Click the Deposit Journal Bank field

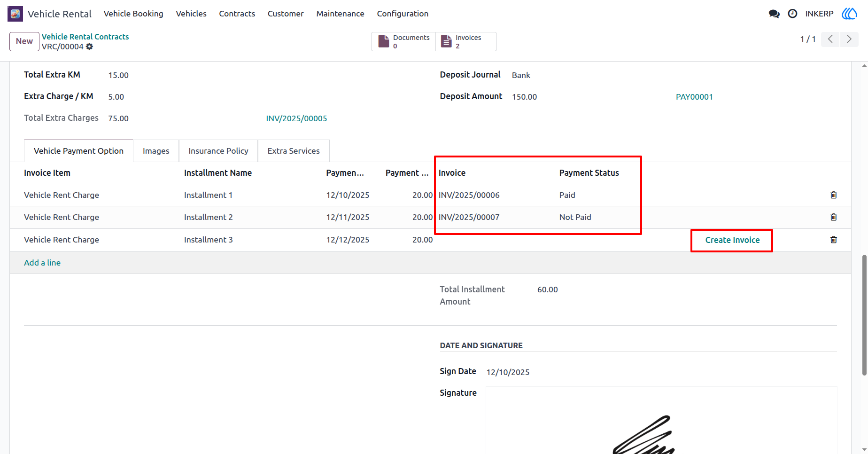(x=521, y=75)
